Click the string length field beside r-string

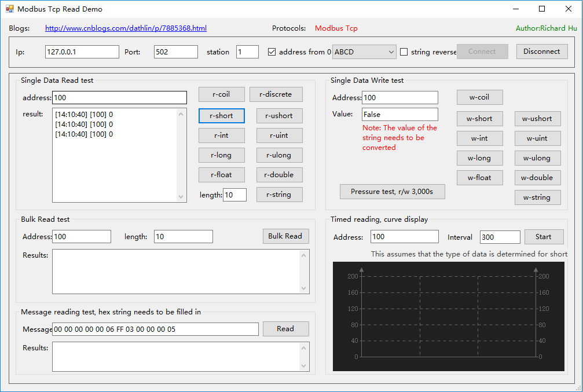click(x=234, y=195)
